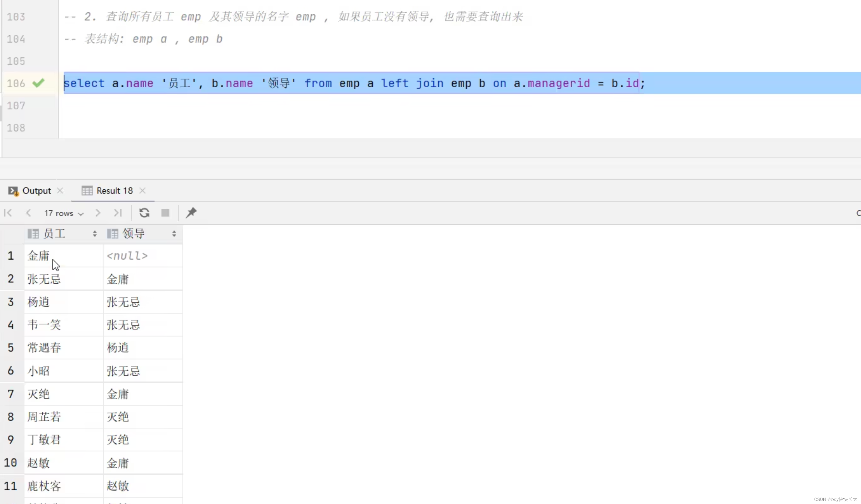
Task: Click the 赵敏 employee cell in row 10
Action: pos(64,463)
